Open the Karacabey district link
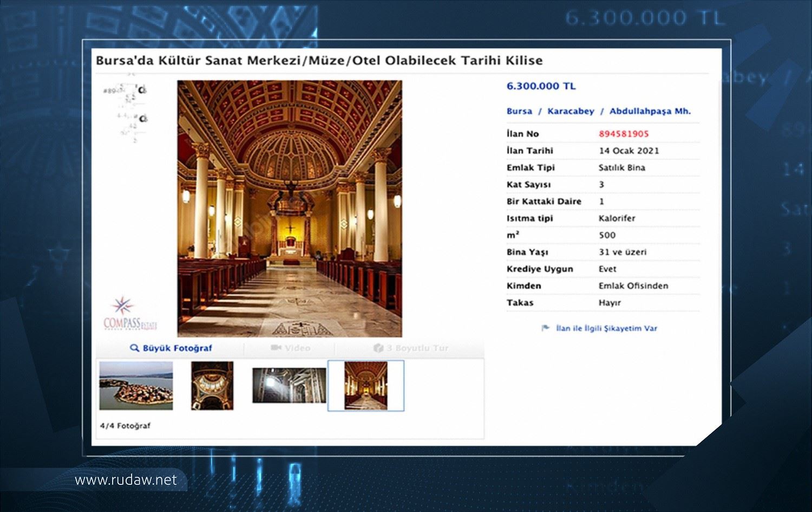This screenshot has width=812, height=512. click(x=571, y=111)
